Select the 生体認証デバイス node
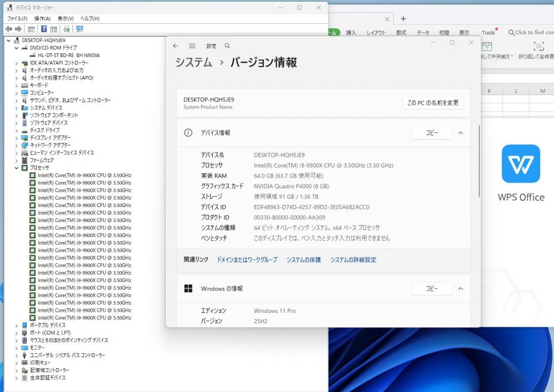Image resolution: width=554 pixels, height=392 pixels. click(x=48, y=378)
